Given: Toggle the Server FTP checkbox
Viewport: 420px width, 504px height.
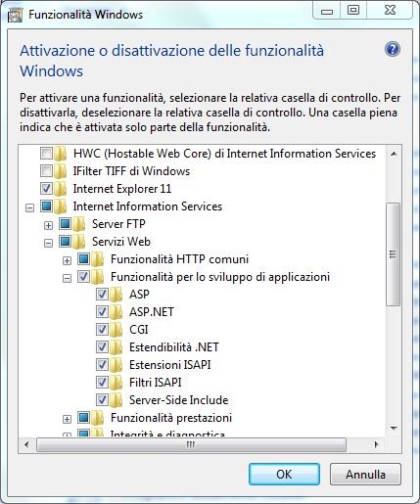Looking at the screenshot, I should pos(65,223).
